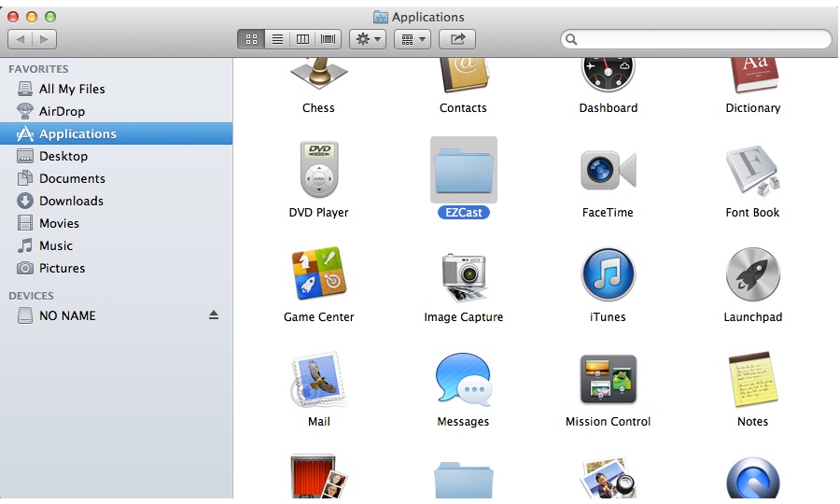Select the Launchpad icon
The image size is (840, 504).
point(752,274)
